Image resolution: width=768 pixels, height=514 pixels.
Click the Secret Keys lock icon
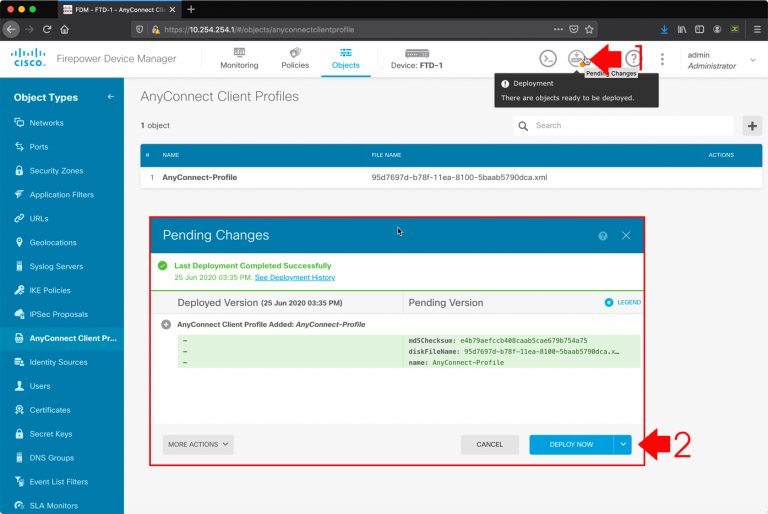pos(19,434)
